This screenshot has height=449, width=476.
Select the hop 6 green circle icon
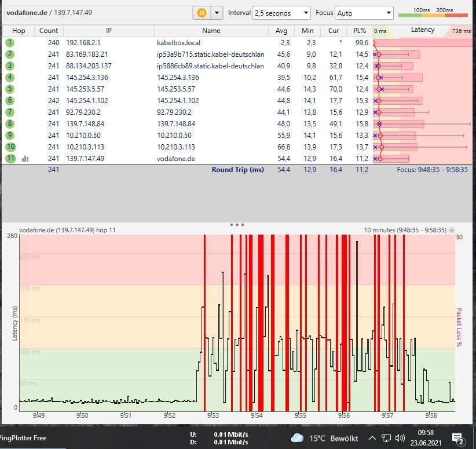tap(10, 100)
